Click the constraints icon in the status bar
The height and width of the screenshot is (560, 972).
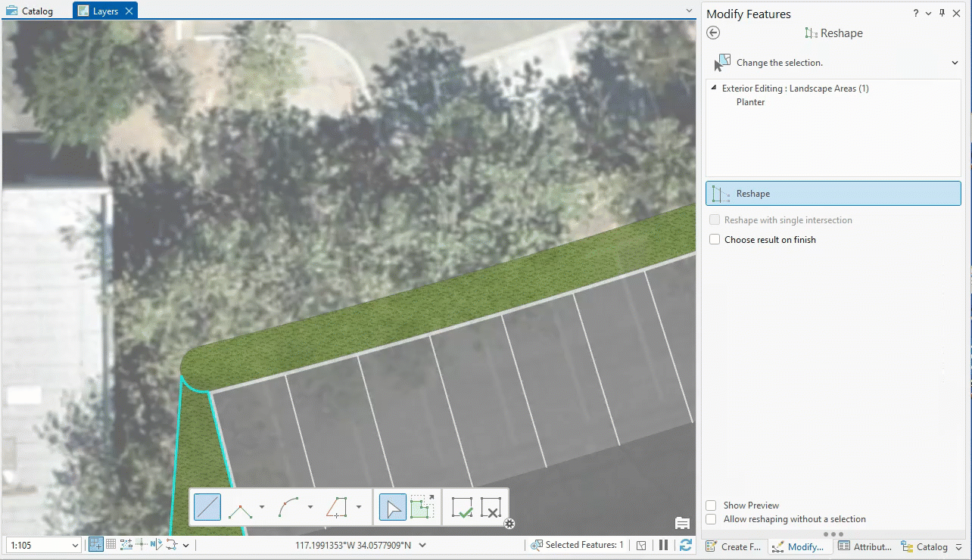[x=126, y=545]
